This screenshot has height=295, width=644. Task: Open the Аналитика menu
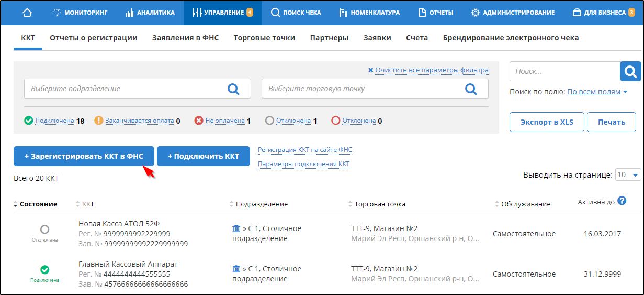click(151, 13)
